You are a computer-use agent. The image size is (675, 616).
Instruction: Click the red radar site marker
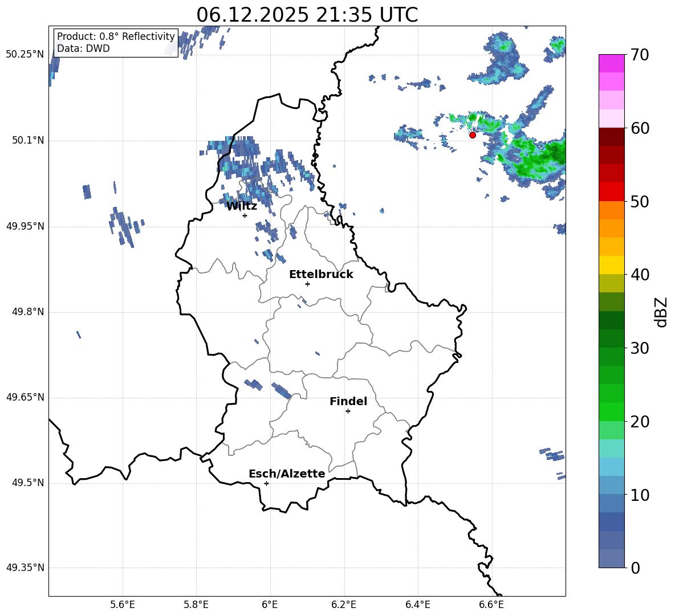[x=472, y=135]
